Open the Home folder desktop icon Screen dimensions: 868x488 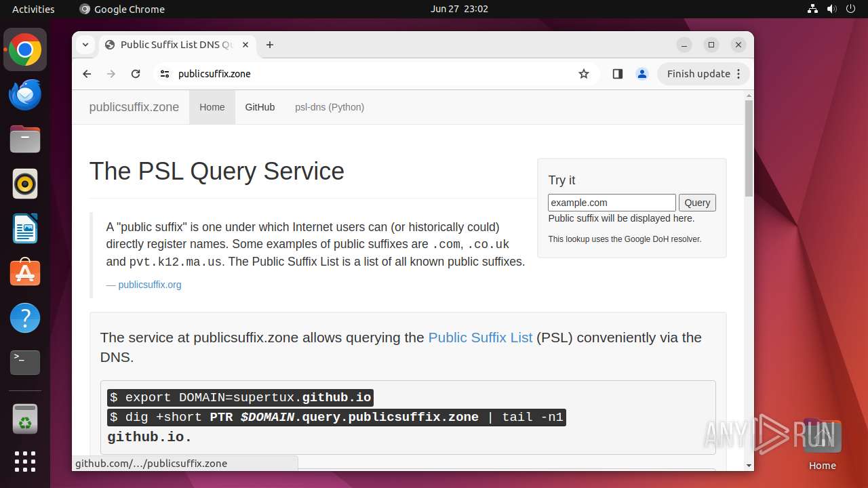(x=822, y=445)
